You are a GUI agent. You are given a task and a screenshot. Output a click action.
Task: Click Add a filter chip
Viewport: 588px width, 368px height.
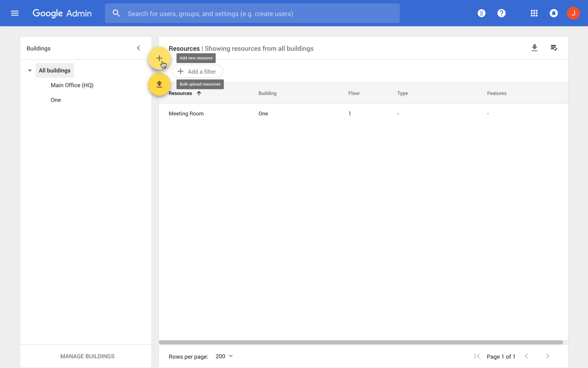(x=197, y=71)
